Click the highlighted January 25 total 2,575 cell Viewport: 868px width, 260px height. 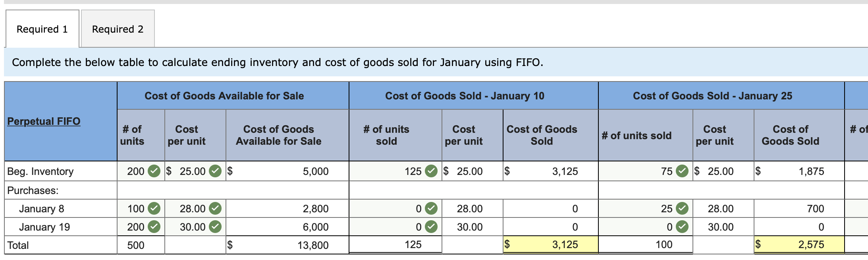click(799, 244)
